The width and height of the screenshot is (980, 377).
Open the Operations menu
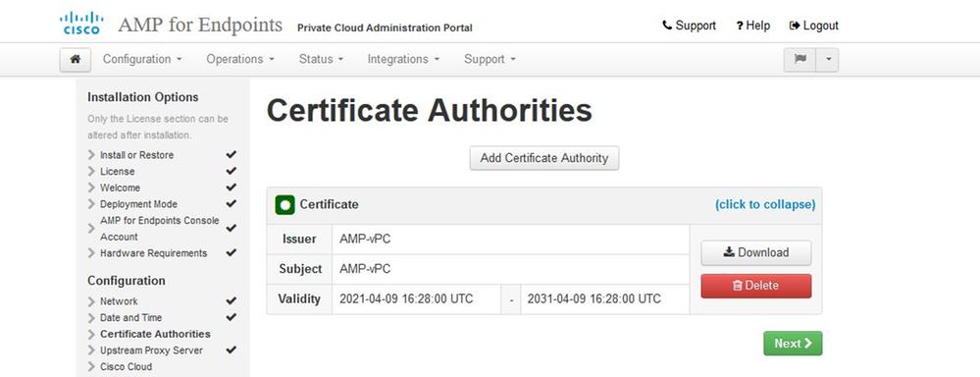coord(240,59)
